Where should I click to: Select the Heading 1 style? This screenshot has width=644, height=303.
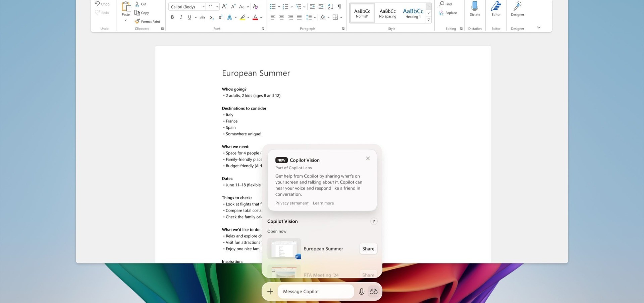[x=413, y=13]
